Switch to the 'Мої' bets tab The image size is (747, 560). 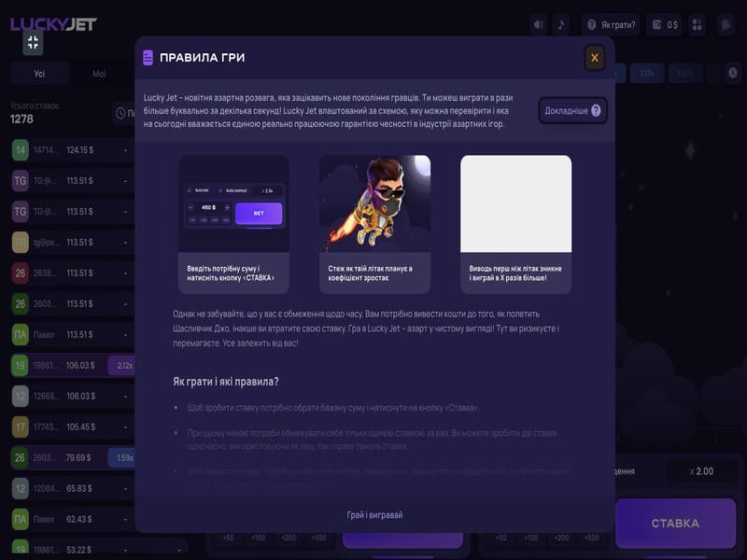pos(99,74)
